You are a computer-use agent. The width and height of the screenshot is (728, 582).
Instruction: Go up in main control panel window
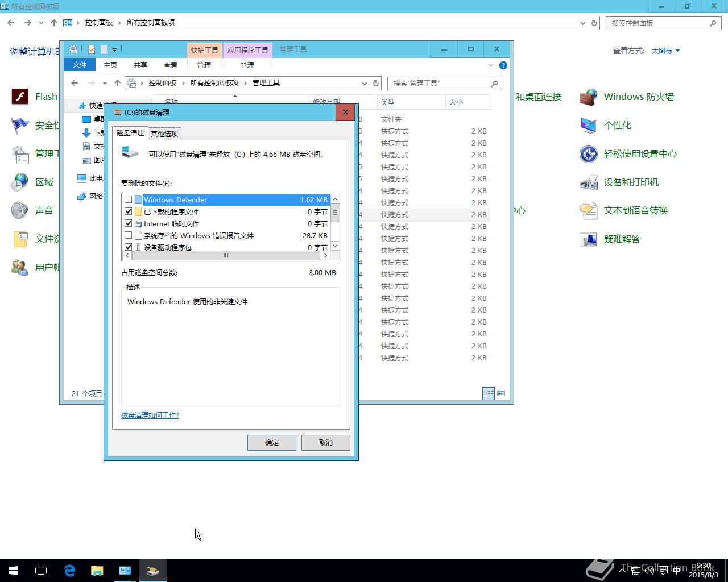point(54,23)
